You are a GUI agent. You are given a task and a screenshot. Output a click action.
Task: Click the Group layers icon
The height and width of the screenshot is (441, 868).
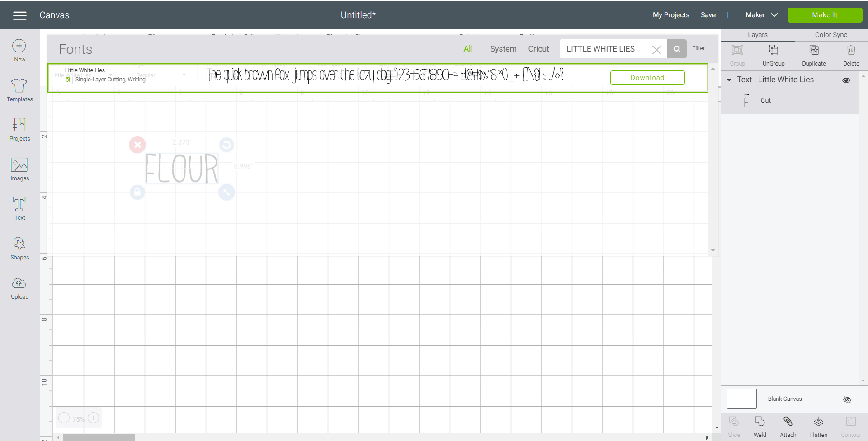[737, 55]
